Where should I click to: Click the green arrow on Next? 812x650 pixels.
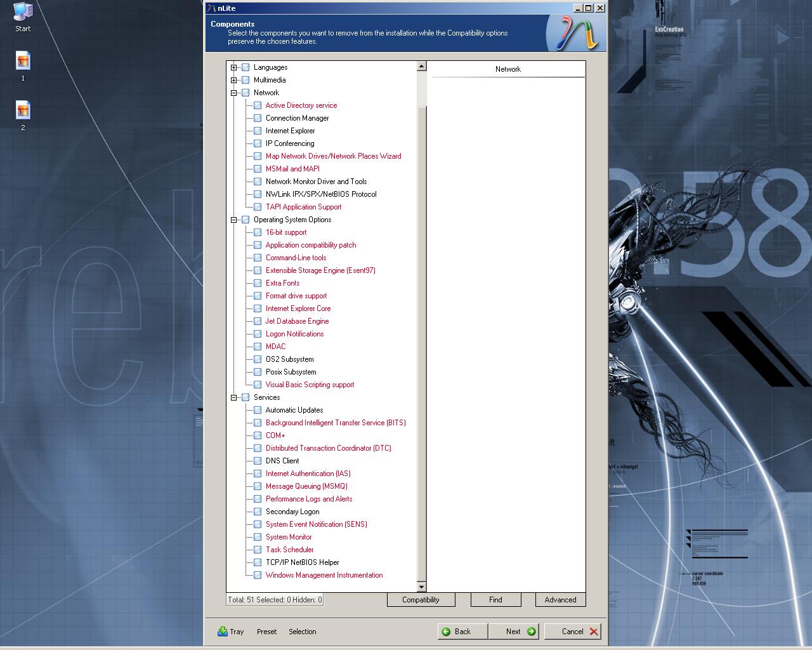point(531,631)
